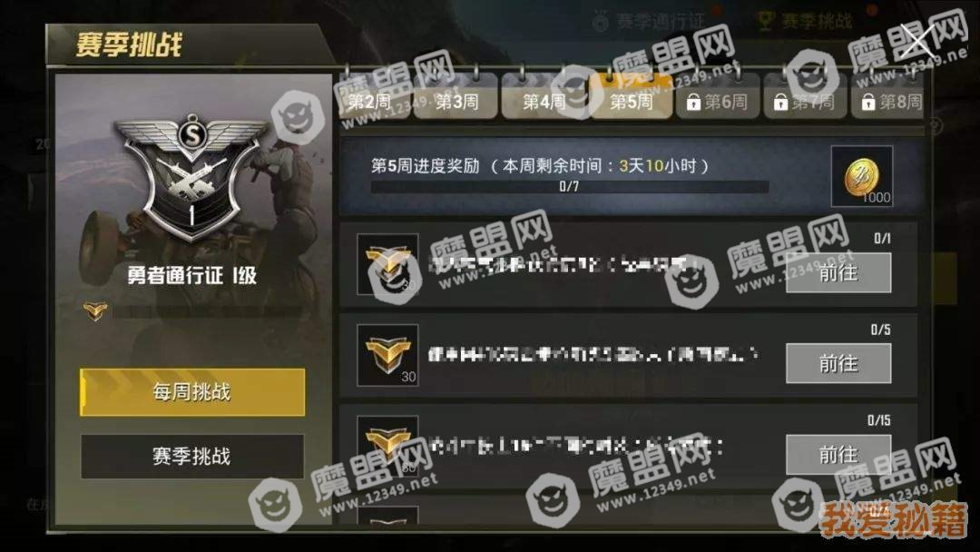Click the small chevron icon under 勇者通行证
This screenshot has width=980, height=552.
tap(95, 310)
